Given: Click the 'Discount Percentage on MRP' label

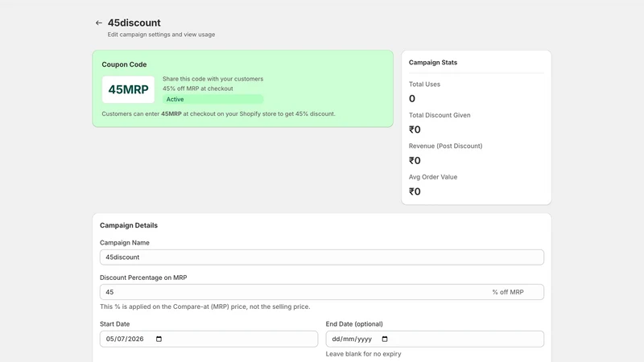Looking at the screenshot, I should (143, 278).
